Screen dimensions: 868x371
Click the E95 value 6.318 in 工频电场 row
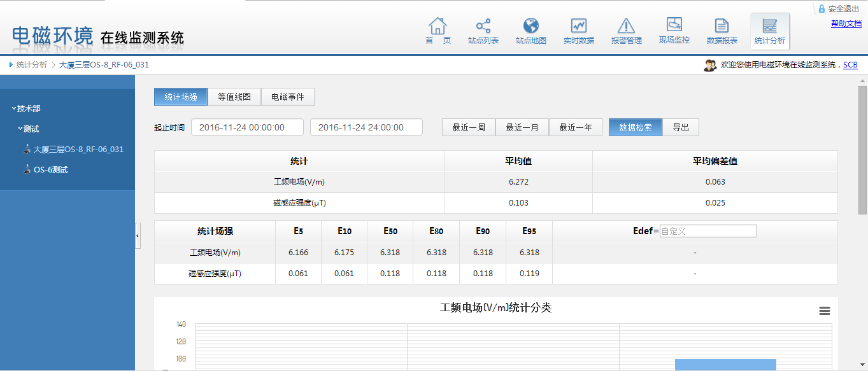point(529,253)
